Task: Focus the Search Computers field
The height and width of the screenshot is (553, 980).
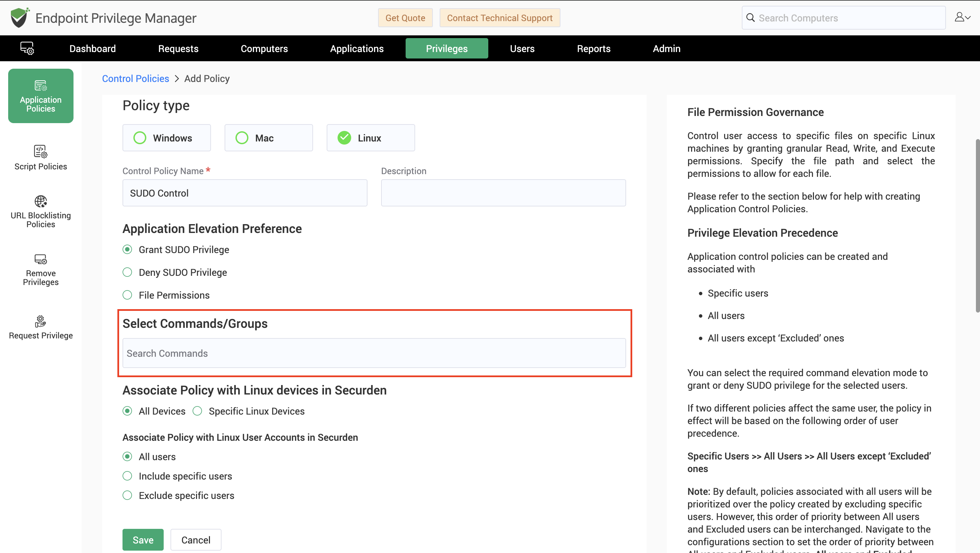Action: [x=844, y=18]
